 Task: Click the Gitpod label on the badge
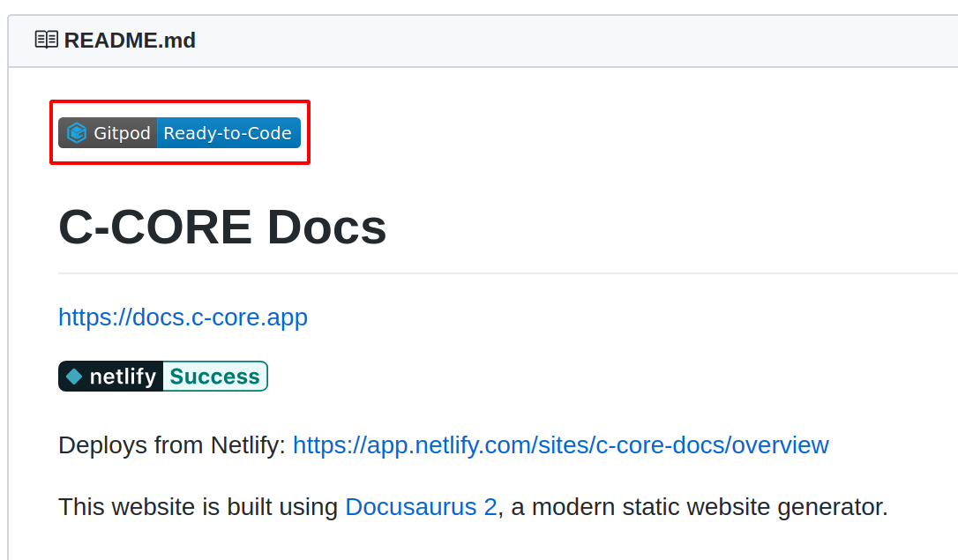tap(122, 133)
